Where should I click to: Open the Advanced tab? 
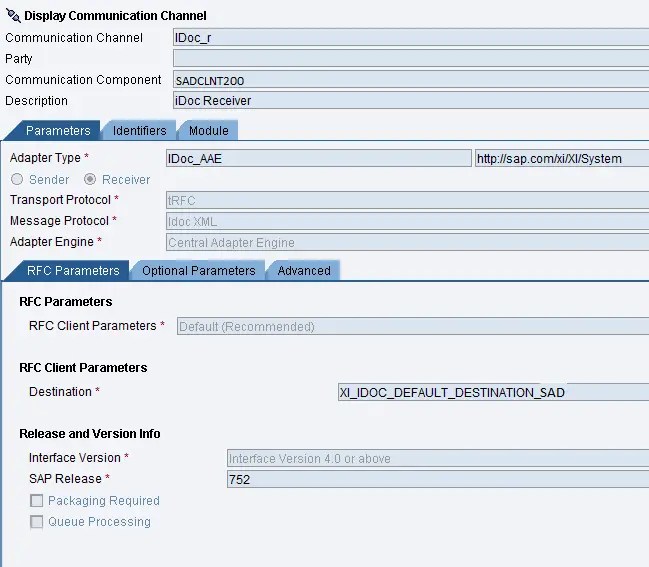pyautogui.click(x=304, y=271)
